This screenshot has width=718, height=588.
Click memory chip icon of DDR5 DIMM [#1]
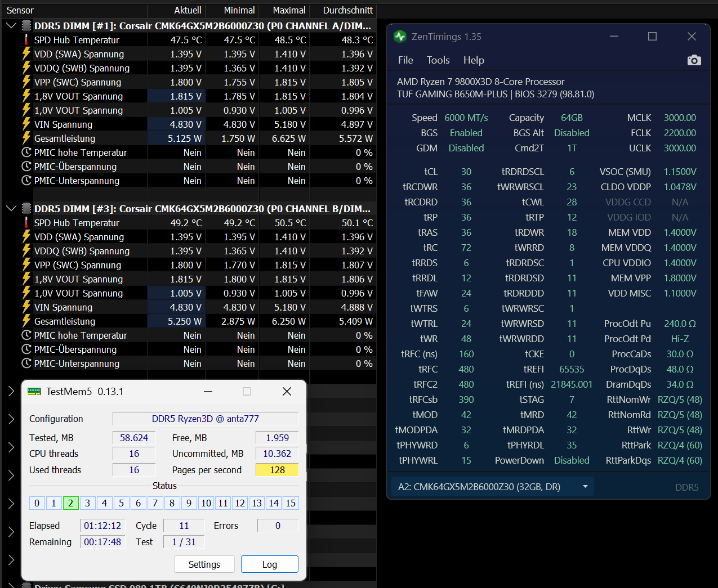pyautogui.click(x=26, y=25)
